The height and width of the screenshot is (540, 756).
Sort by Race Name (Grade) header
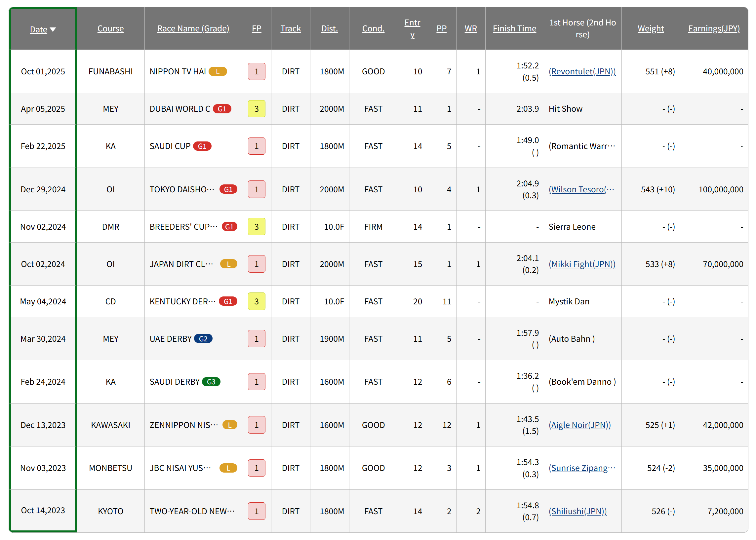click(193, 29)
